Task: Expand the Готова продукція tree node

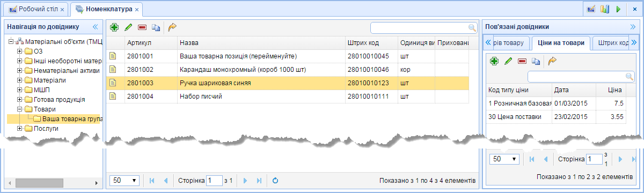Action: pos(20,100)
